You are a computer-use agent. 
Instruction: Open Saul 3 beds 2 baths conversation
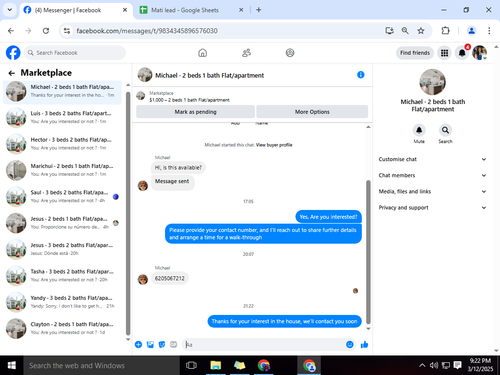(62, 196)
